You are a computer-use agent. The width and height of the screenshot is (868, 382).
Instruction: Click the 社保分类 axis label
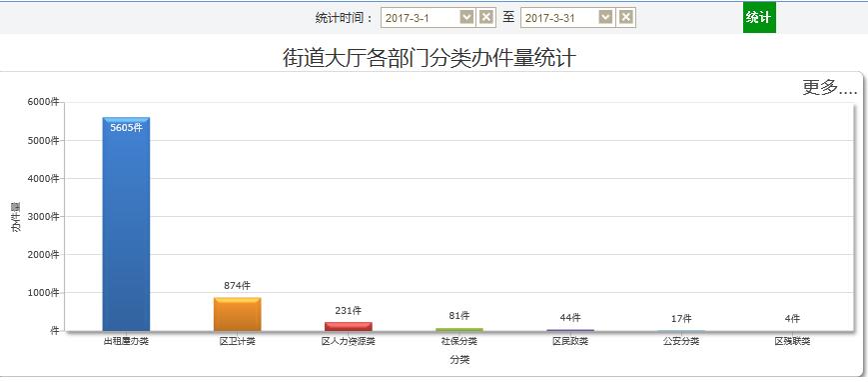(x=458, y=342)
